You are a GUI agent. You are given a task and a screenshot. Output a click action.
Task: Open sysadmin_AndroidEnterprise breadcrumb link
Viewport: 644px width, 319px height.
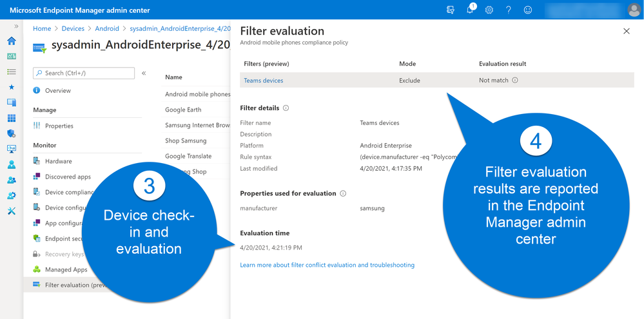(x=179, y=29)
